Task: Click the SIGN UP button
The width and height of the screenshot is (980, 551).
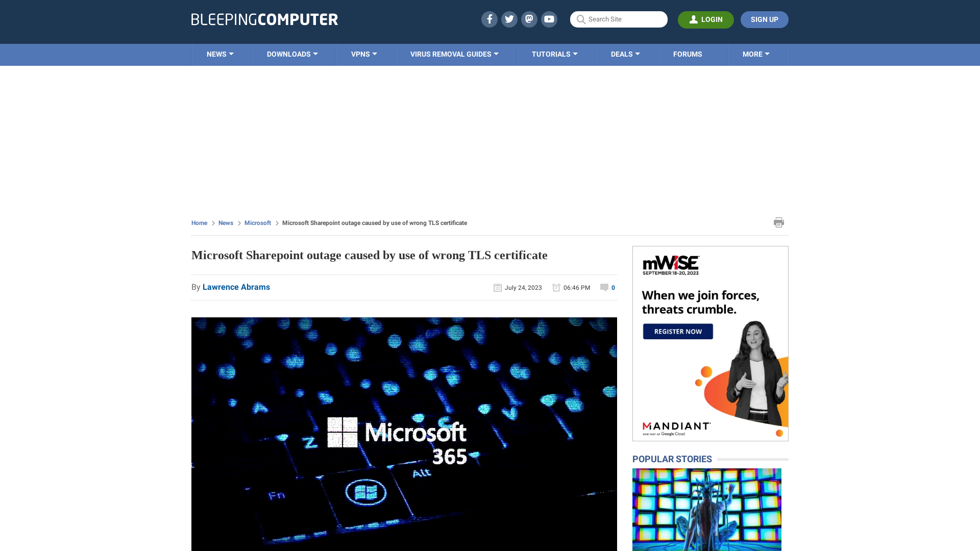Action: click(x=765, y=19)
